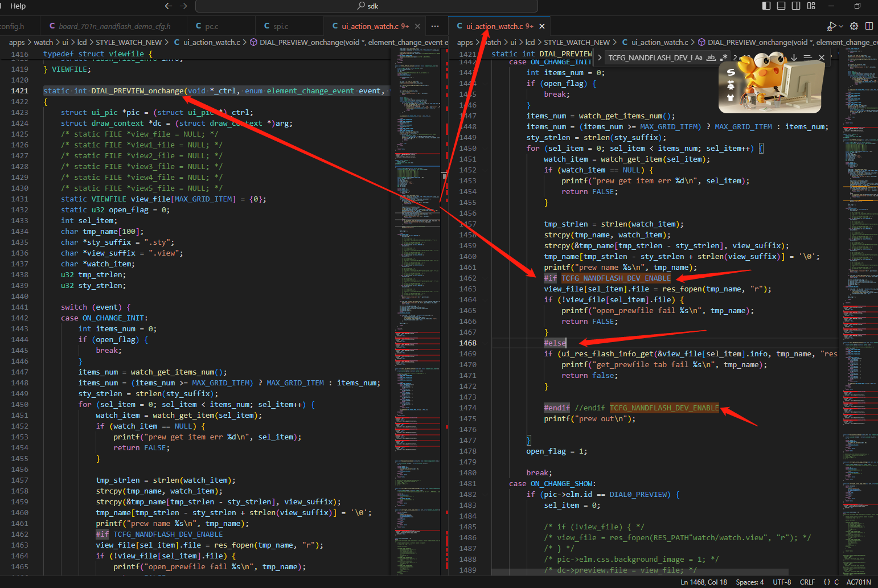Toggle the primary side bar layout icon
The height and width of the screenshot is (588, 878).
click(766, 6)
